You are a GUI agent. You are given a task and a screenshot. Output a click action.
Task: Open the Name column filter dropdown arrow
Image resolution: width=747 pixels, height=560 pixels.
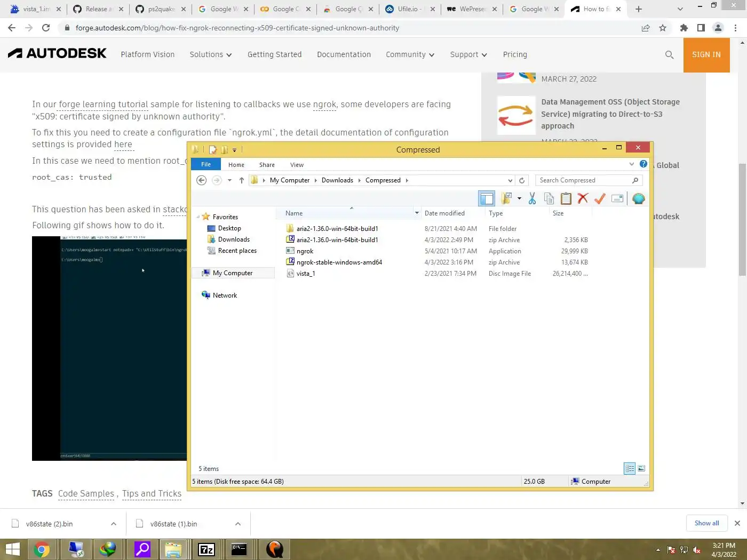tap(417, 213)
